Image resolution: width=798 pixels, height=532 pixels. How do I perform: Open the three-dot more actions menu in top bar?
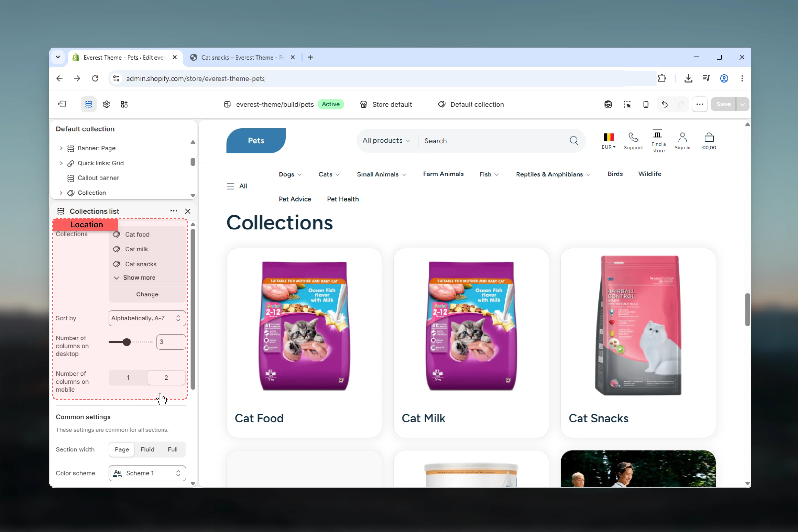700,104
